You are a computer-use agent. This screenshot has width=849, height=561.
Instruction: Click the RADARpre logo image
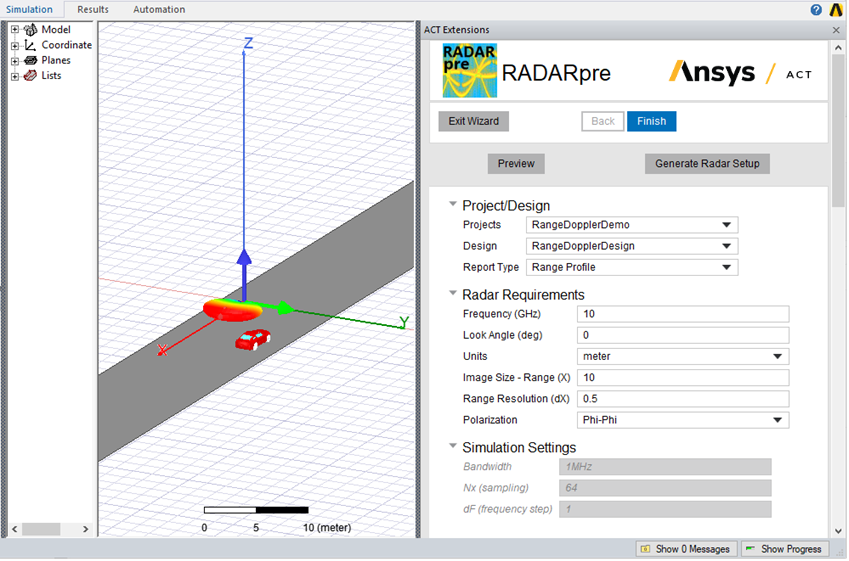point(470,70)
